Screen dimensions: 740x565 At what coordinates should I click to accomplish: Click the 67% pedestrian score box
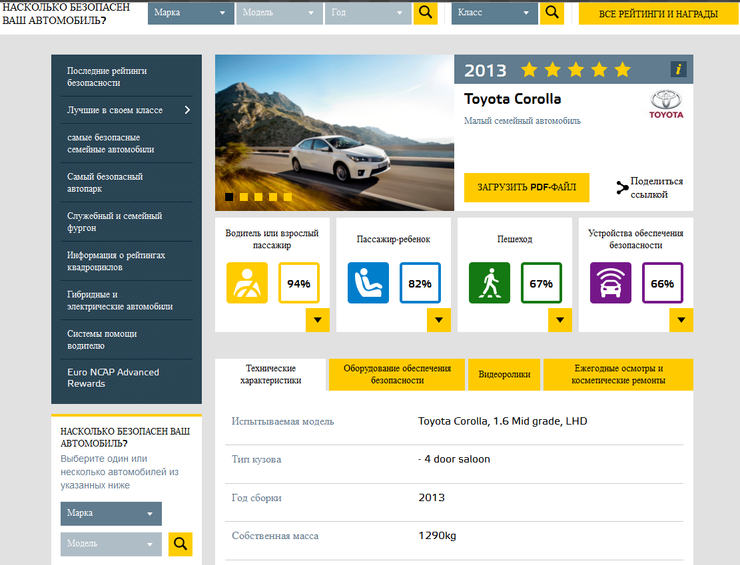pos(541,283)
